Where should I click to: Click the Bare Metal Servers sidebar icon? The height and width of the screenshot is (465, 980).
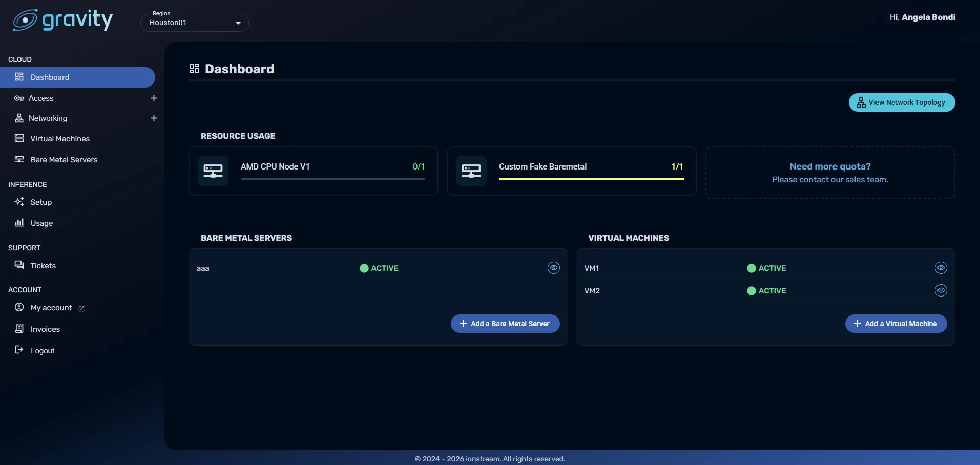(19, 159)
